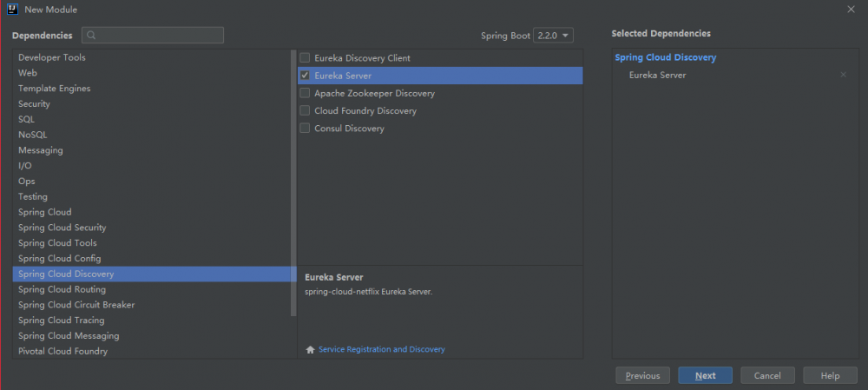Go back with the Previous button
This screenshot has width=868, height=390.
tap(642, 375)
